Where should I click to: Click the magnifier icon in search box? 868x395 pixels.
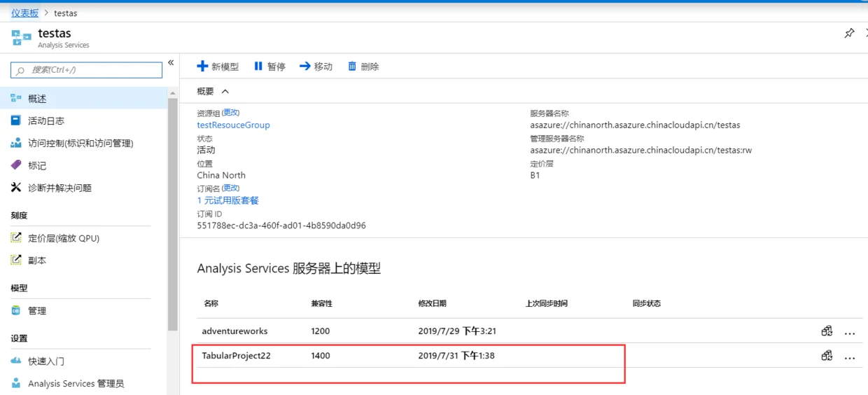(20, 70)
